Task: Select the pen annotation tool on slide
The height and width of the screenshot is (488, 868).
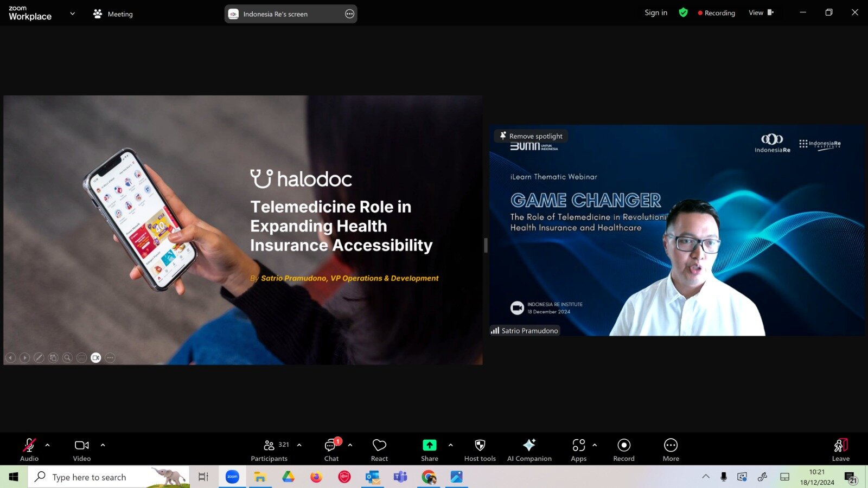Action: (x=39, y=358)
